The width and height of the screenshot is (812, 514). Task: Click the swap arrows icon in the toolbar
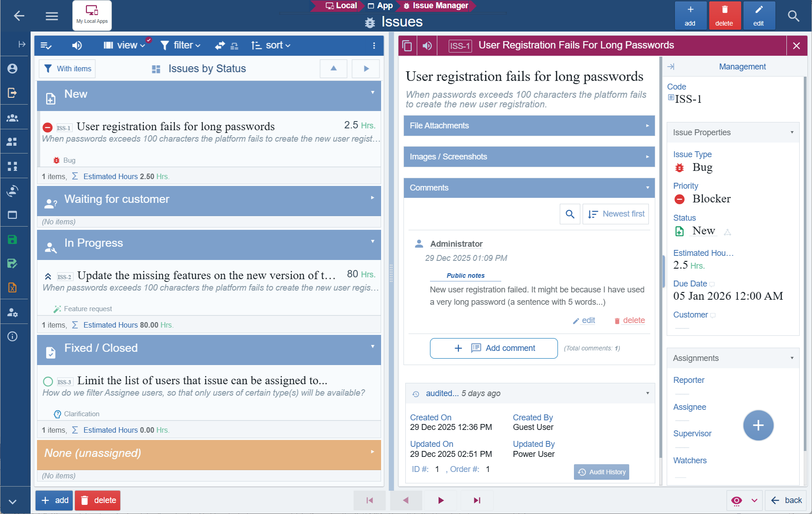(x=219, y=45)
